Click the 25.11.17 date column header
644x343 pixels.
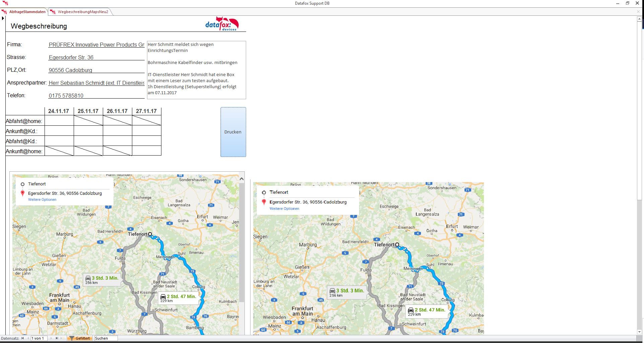tap(88, 111)
